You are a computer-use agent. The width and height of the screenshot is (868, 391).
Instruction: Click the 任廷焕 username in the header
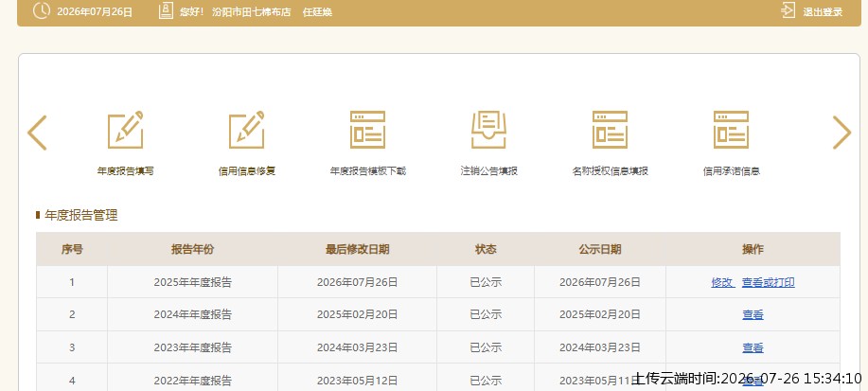(317, 12)
